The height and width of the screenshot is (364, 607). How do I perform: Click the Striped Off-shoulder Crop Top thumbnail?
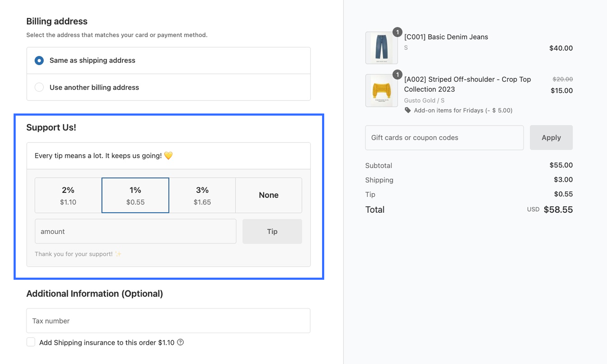[x=381, y=91]
